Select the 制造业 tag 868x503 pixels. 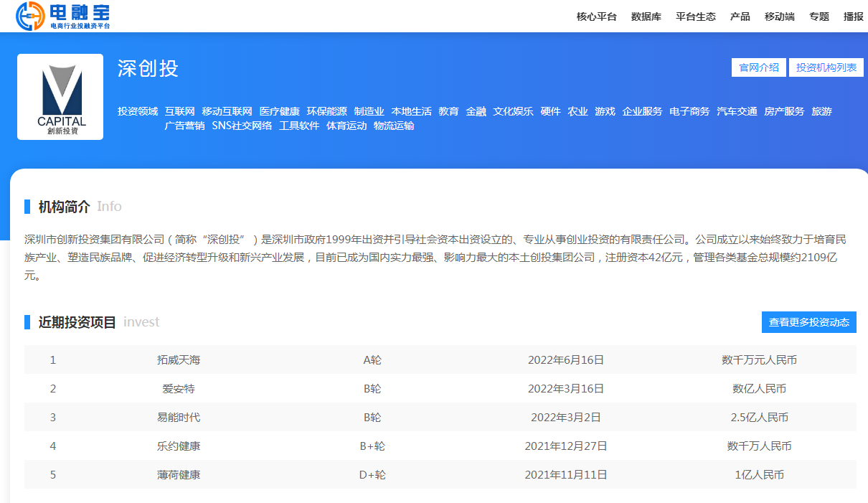(369, 111)
